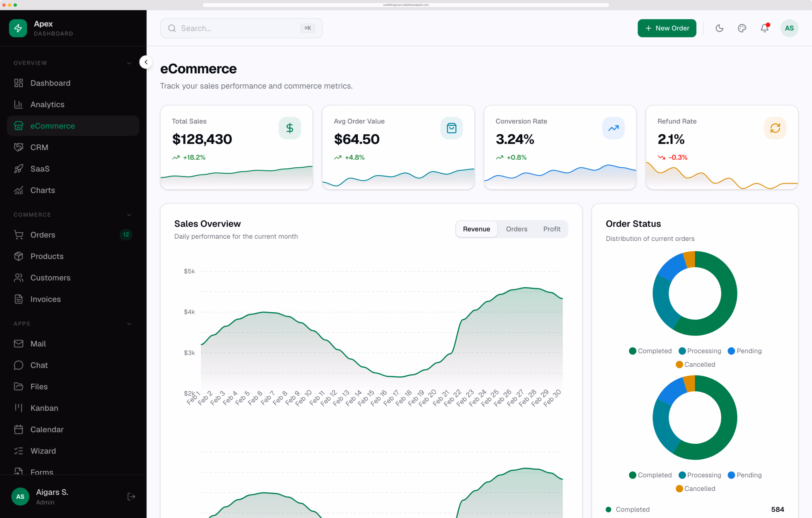Switch Sales Overview to Orders tab
The height and width of the screenshot is (518, 812).
[516, 229]
